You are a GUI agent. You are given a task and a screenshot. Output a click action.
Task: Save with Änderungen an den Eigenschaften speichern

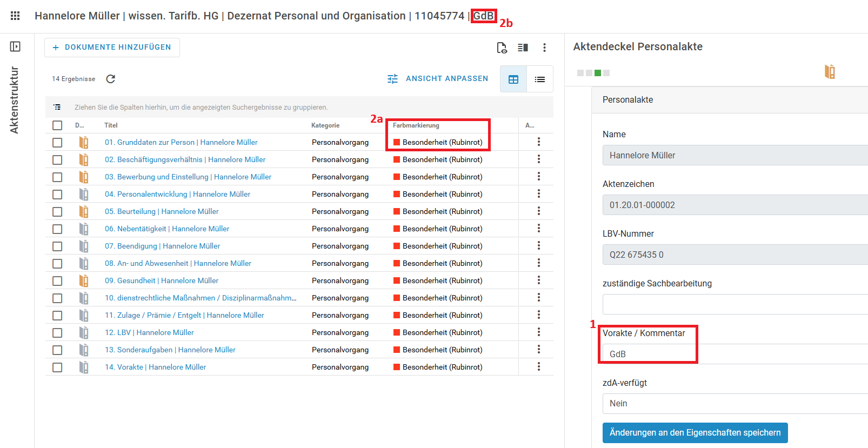tap(695, 433)
